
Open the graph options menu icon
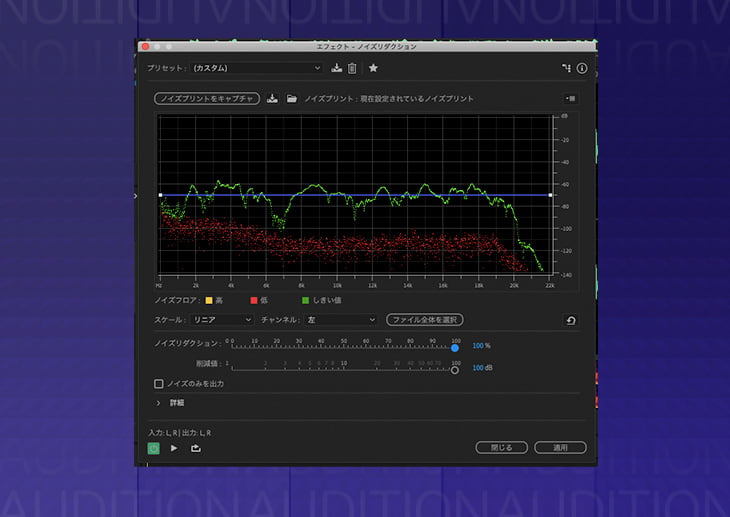[570, 99]
